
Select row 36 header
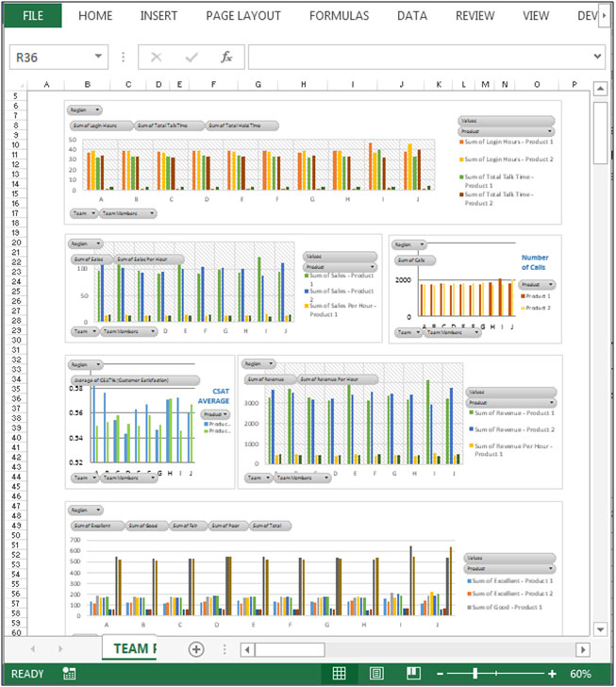(x=16, y=398)
